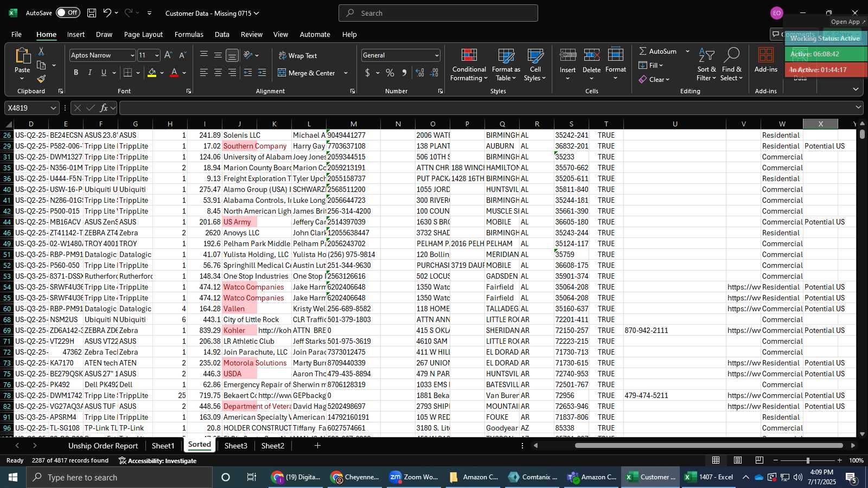868x488 pixels.
Task: Switch to the Formulas tab
Action: click(189, 34)
